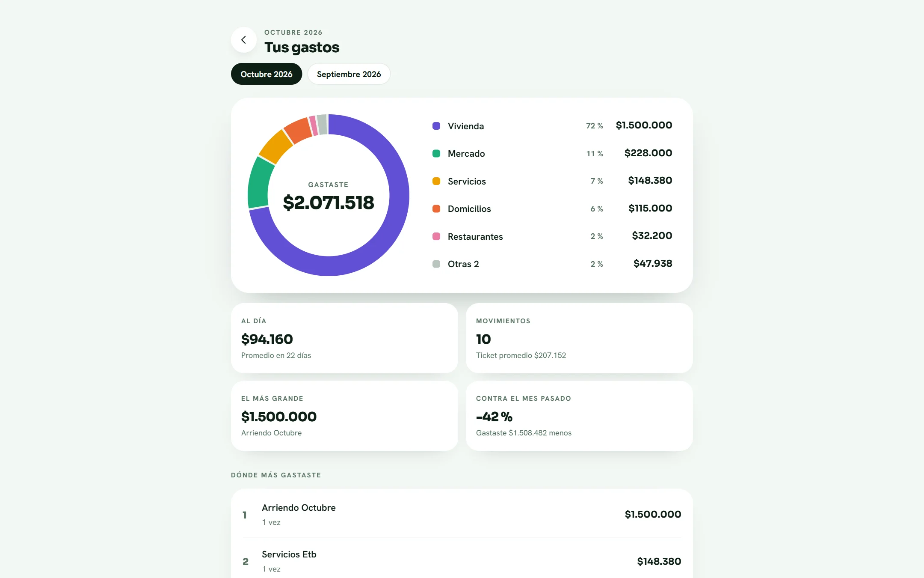The width and height of the screenshot is (924, 578).
Task: Open the Arriendo Octubre list row
Action: pos(462,514)
